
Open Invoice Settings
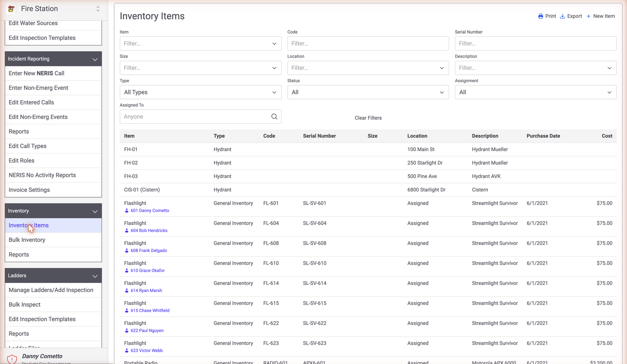pos(53,190)
